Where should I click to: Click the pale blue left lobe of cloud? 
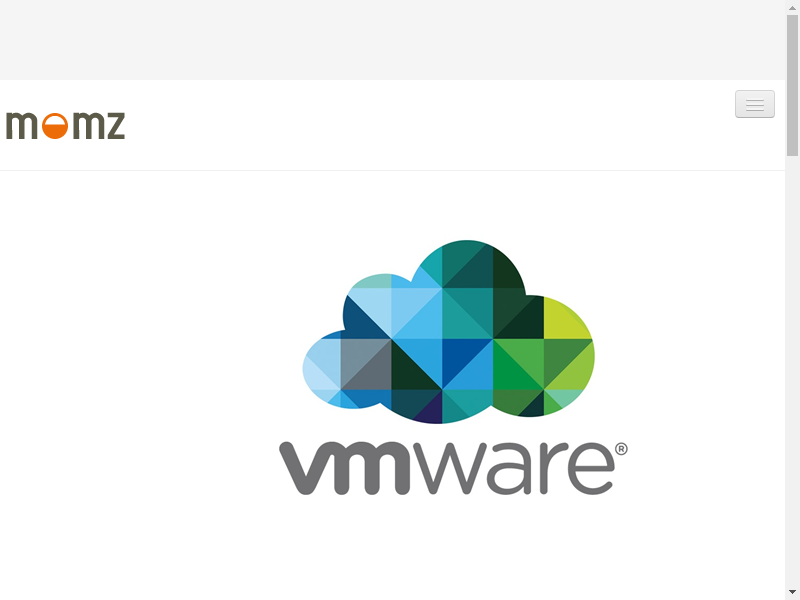point(321,365)
